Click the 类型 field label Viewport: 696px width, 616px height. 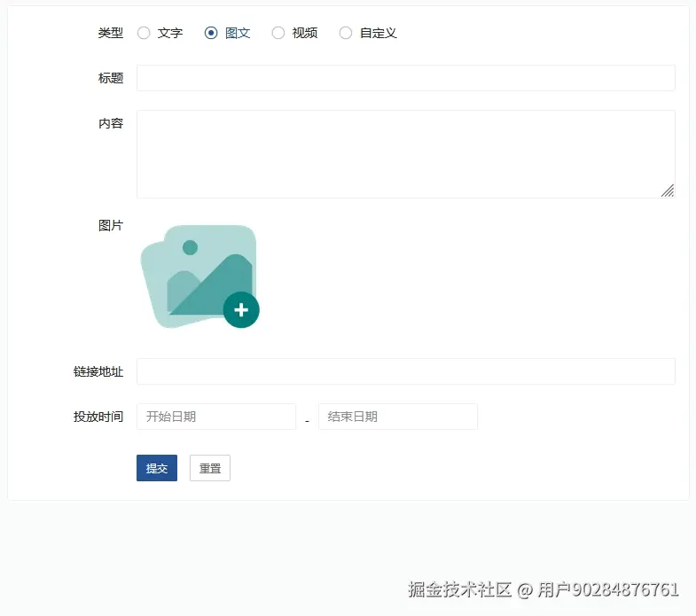point(111,33)
